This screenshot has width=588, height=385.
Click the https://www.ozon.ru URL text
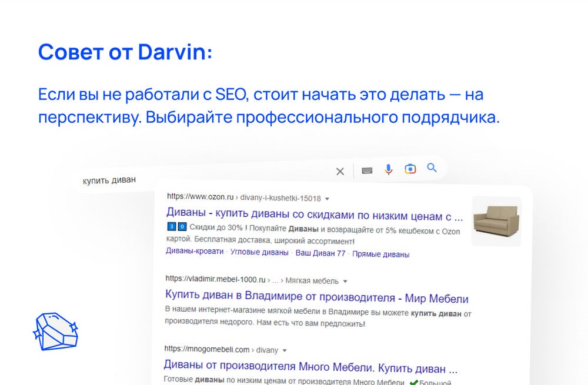tap(201, 196)
